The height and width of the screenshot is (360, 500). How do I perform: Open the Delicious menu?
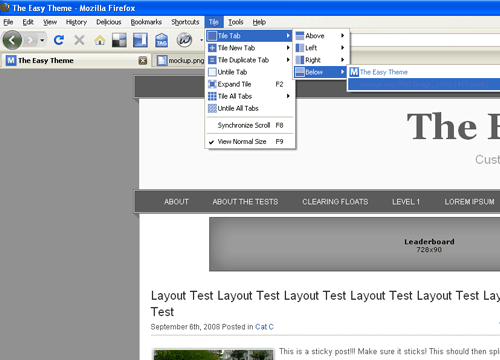[x=109, y=22]
